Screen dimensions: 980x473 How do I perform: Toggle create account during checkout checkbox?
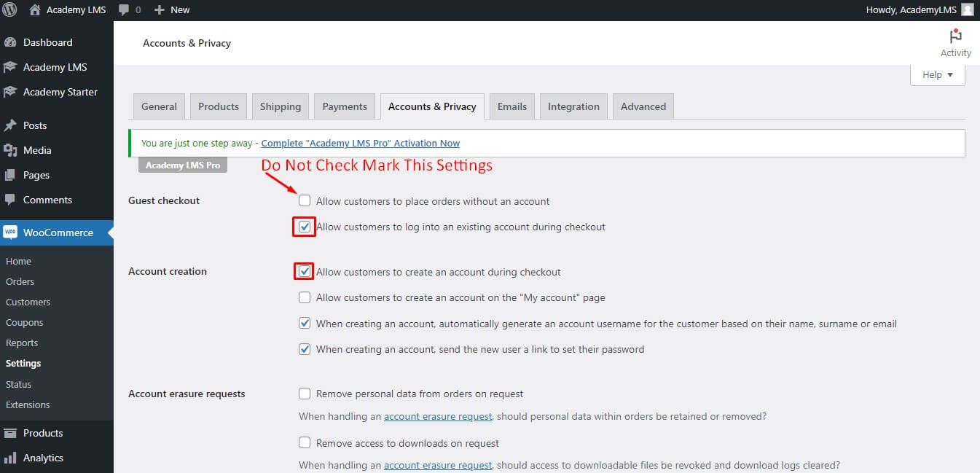point(305,272)
